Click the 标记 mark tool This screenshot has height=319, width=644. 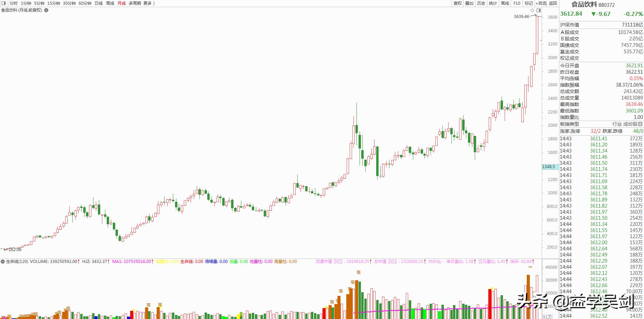click(528, 3)
